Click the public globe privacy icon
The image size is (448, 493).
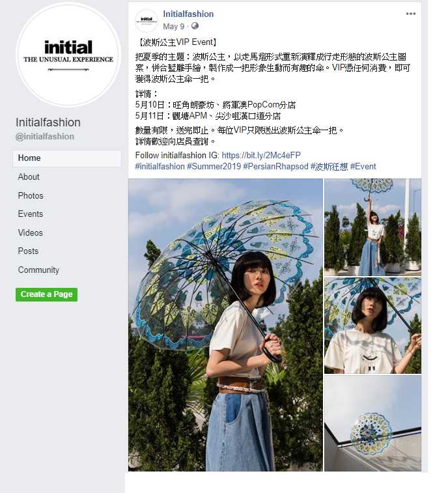coord(195,26)
